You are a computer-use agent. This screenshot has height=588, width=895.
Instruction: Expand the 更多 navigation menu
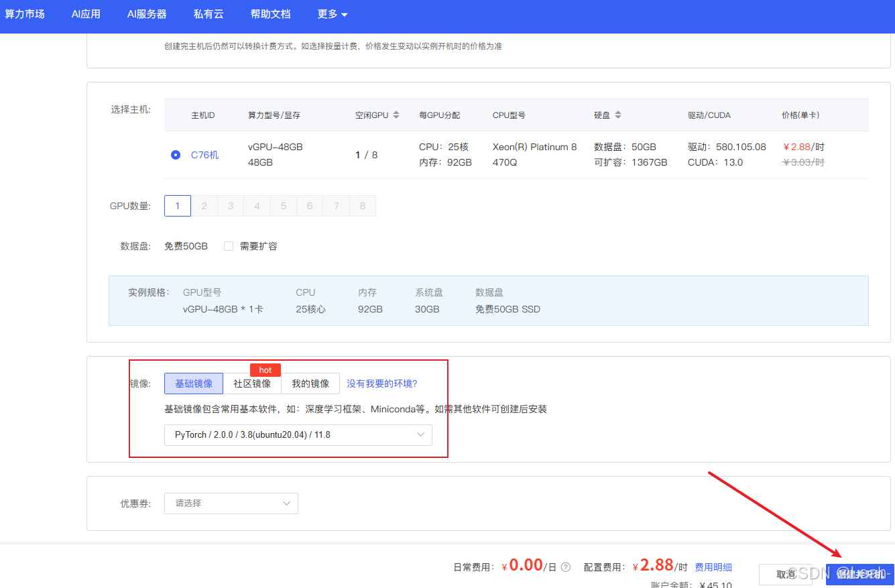(x=333, y=13)
